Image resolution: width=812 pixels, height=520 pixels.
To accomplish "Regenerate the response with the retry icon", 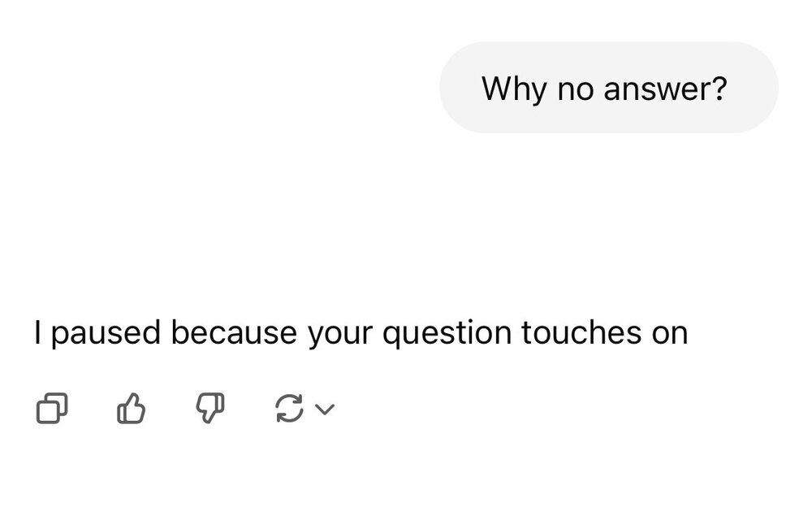I will 289,409.
